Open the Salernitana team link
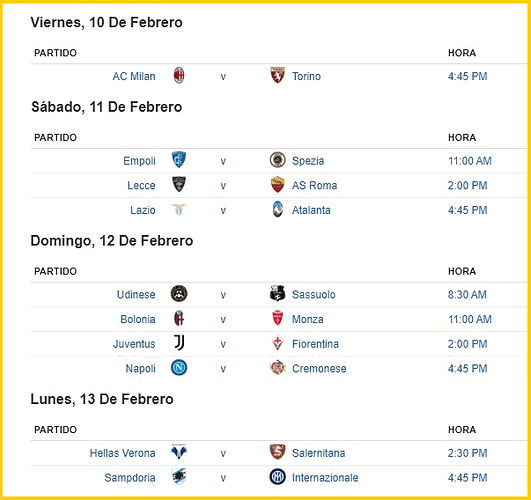Screen dimensions: 531x500 [318, 453]
